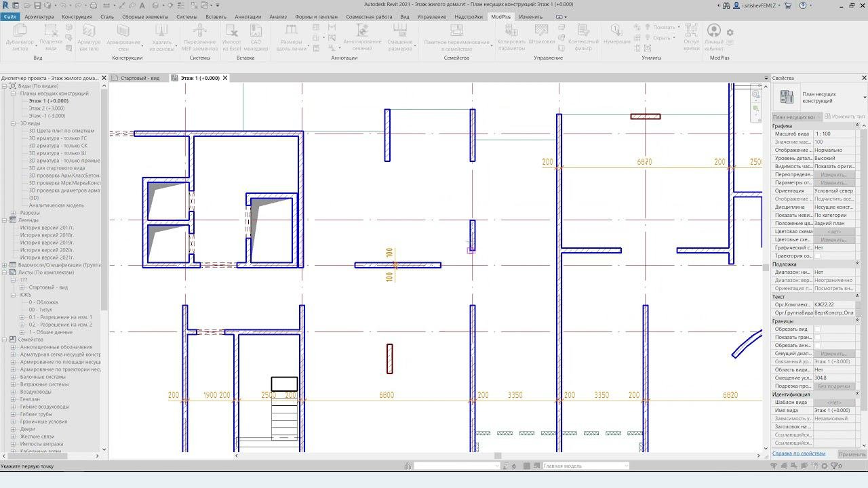Click the Имя вида value field

tap(833, 411)
